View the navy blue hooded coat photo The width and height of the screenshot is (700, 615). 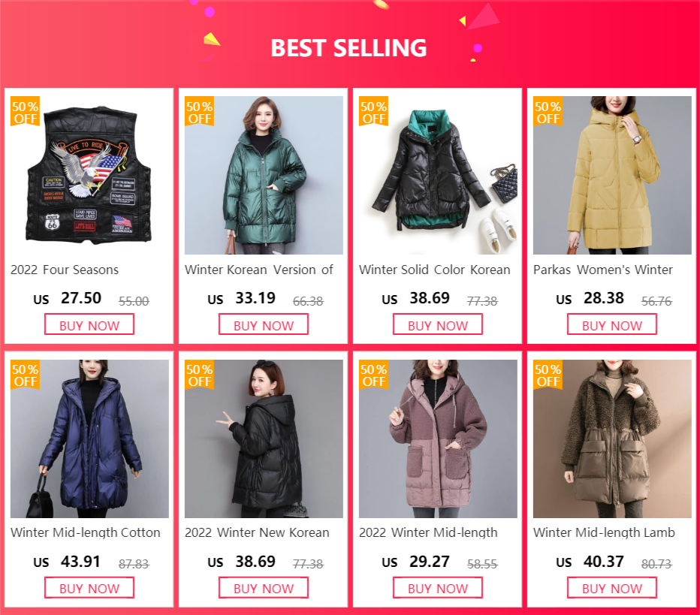coord(89,439)
